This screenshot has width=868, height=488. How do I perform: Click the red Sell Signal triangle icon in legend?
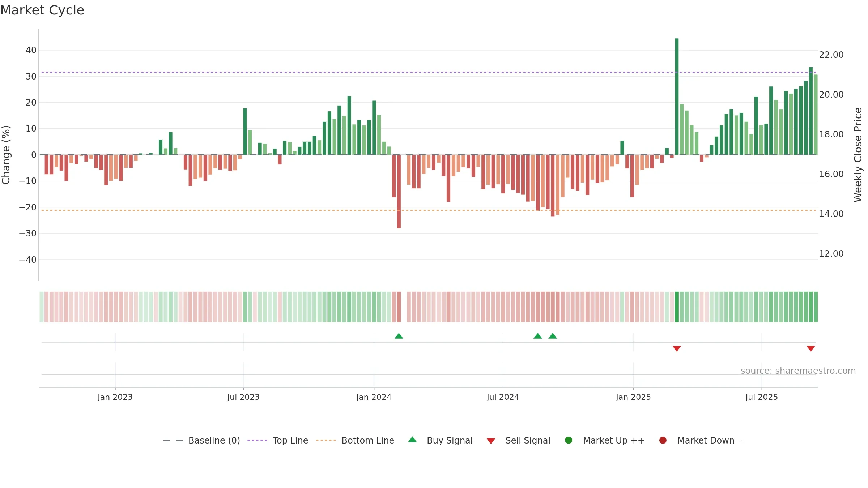tap(491, 441)
